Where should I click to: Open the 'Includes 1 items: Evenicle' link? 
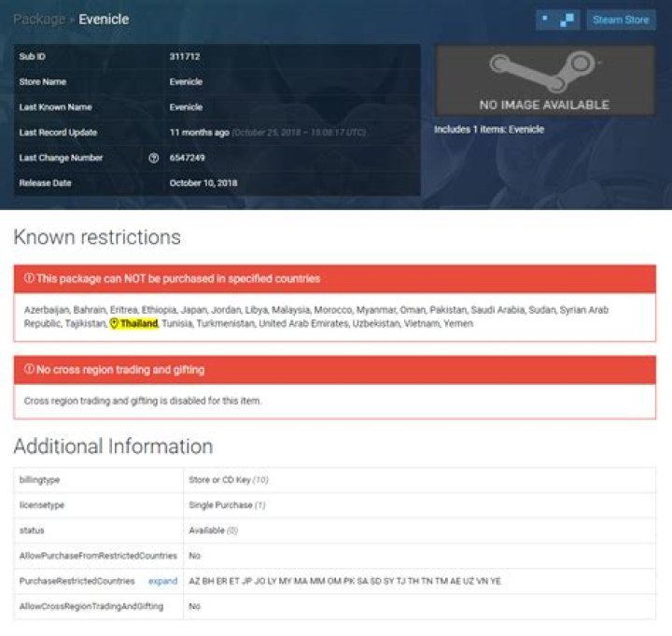[489, 130]
